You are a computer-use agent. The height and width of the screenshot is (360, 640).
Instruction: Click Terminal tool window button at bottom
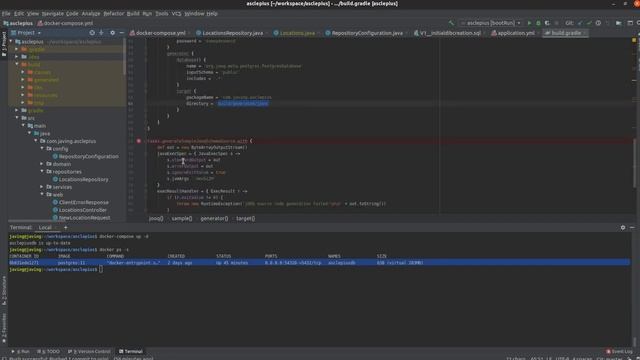[131, 351]
